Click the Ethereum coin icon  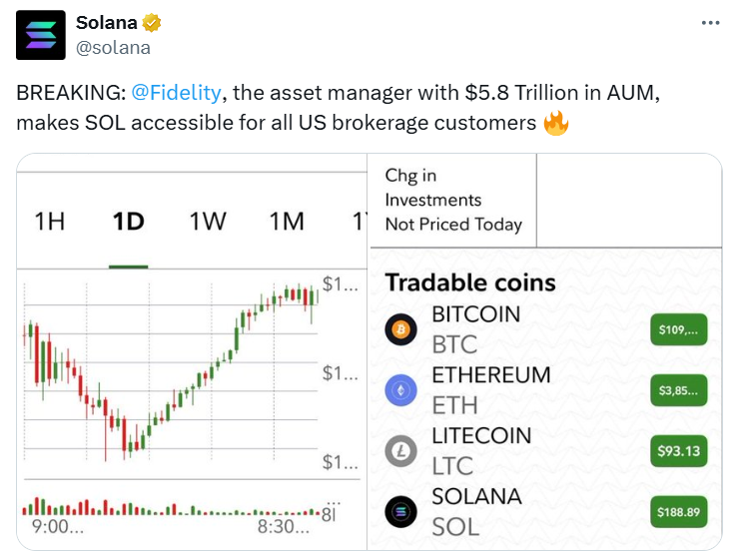(401, 389)
